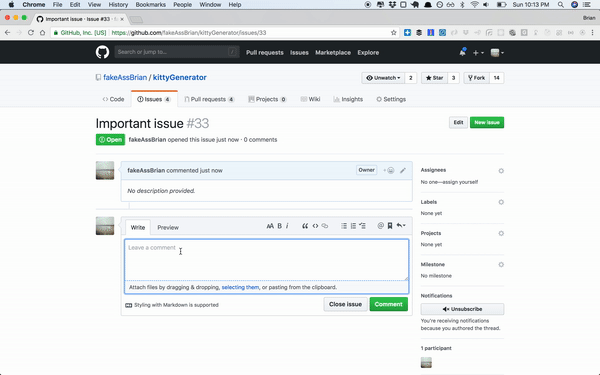Focus the Leave a comment text area
This screenshot has width=600, height=375.
pyautogui.click(x=267, y=260)
